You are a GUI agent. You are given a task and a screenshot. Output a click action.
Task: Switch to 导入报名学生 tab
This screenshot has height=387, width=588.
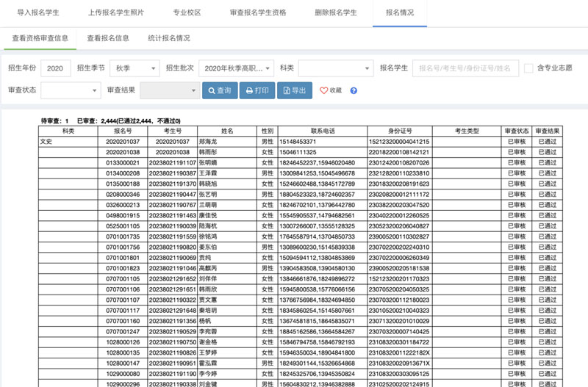(x=38, y=13)
